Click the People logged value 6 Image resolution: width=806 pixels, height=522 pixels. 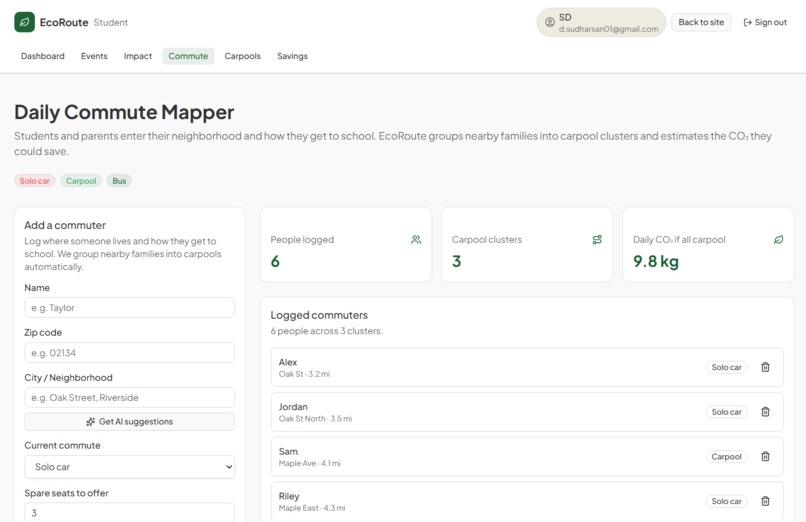click(275, 262)
